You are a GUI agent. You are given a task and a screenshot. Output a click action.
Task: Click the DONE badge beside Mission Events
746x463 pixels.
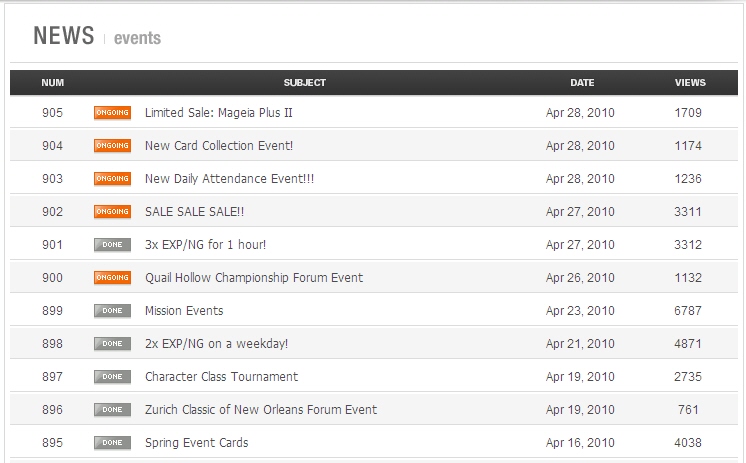click(x=112, y=311)
